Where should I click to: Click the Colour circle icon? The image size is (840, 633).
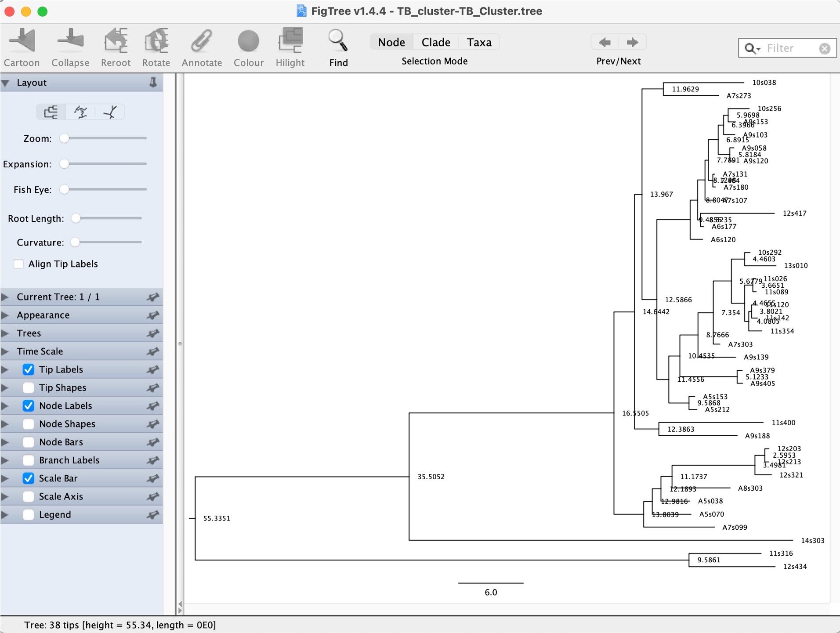point(248,41)
